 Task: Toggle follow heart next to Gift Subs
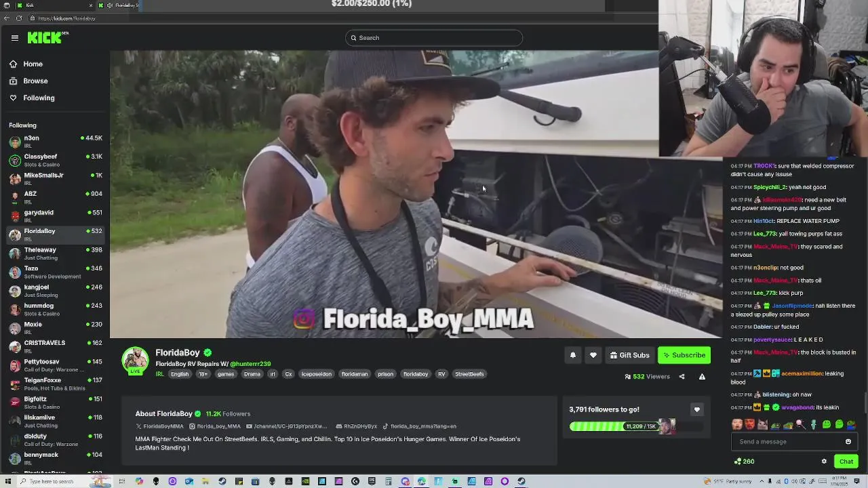coord(593,355)
